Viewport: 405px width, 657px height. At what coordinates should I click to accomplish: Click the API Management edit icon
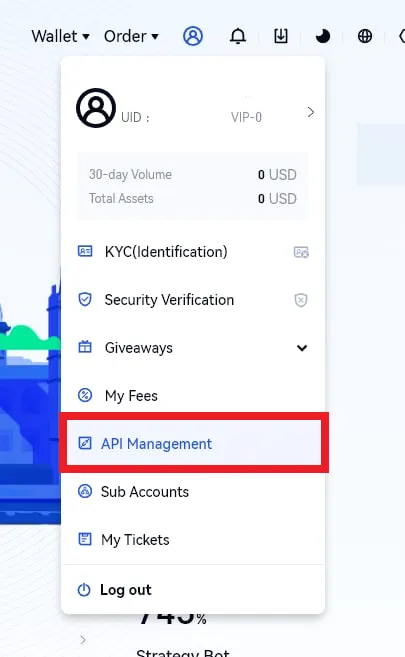(85, 443)
